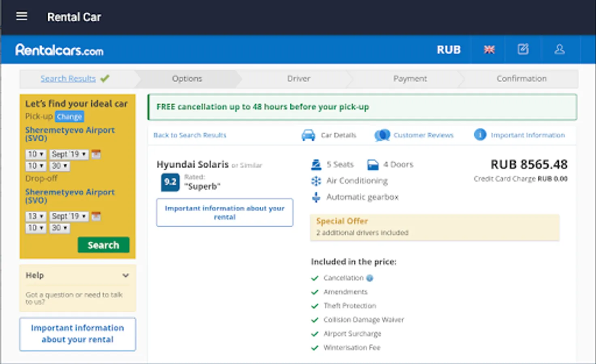Select the Options step
Viewport: 596px width, 364px height.
click(187, 78)
